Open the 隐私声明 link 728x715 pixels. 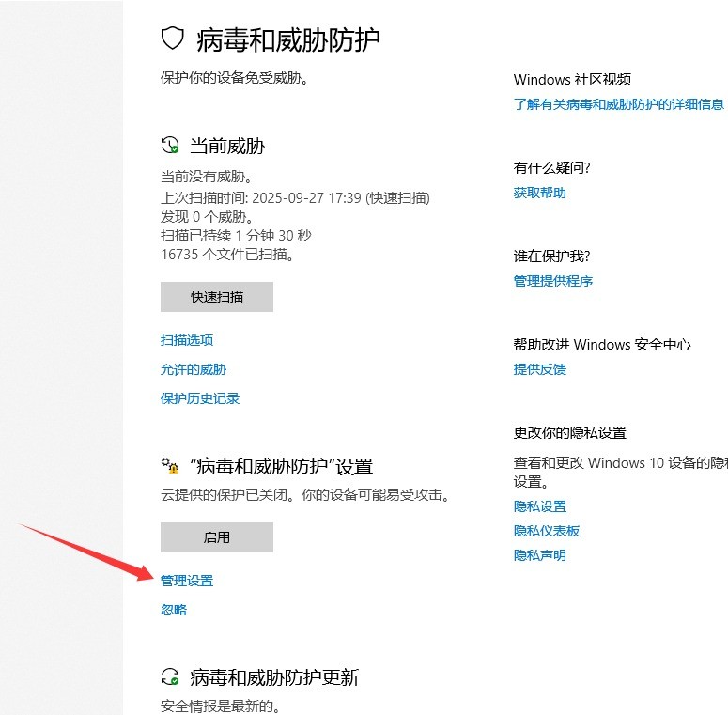click(x=539, y=555)
